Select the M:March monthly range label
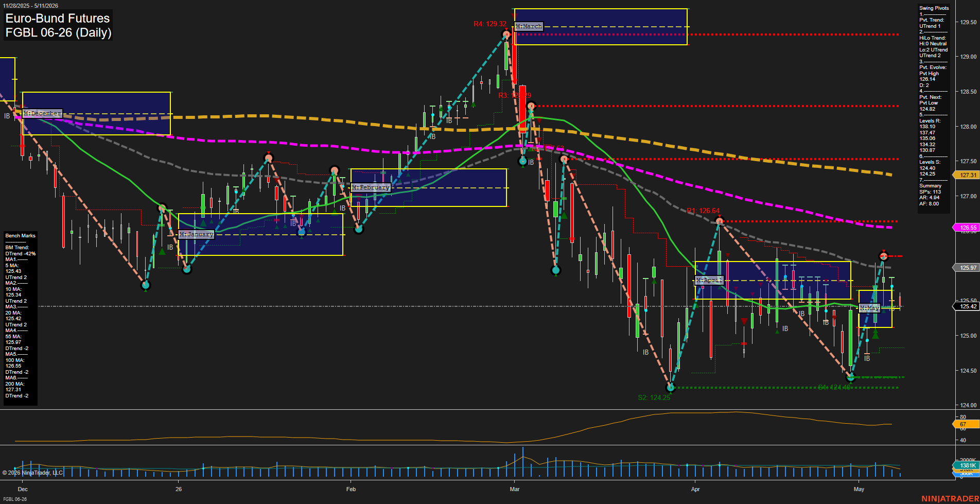 coord(529,26)
